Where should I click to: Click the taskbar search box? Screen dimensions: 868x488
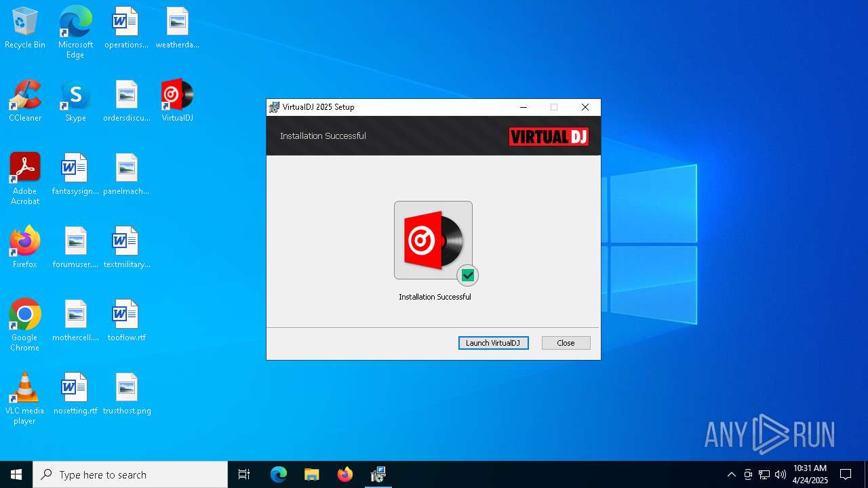(130, 474)
